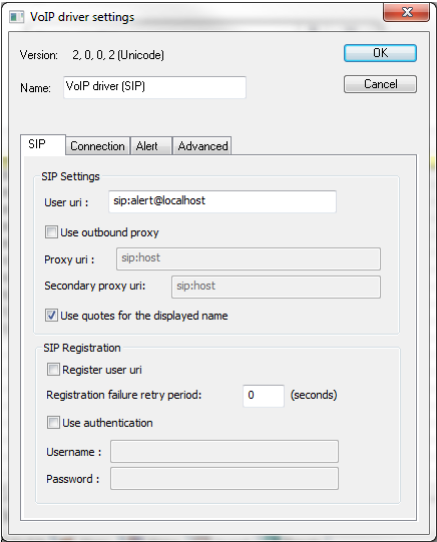Click the Version number text
The width and height of the screenshot is (437, 542).
pos(118,55)
